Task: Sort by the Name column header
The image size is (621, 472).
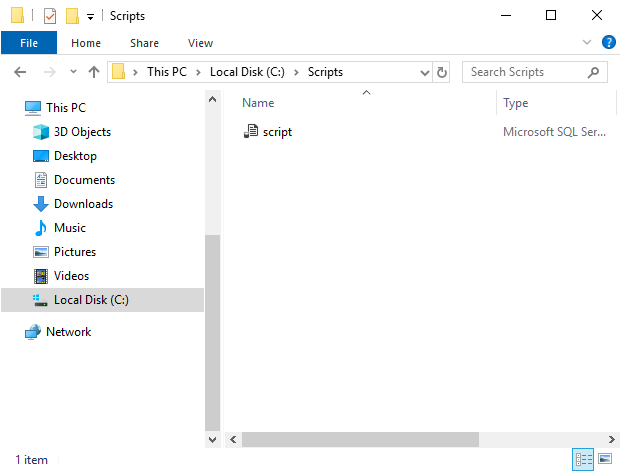Action: (x=258, y=103)
